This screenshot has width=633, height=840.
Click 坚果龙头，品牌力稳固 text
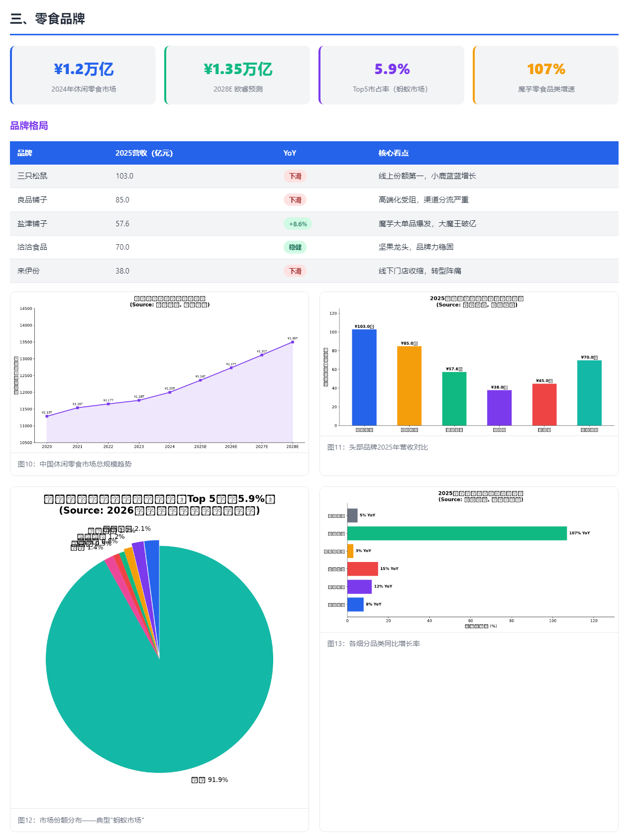click(416, 247)
